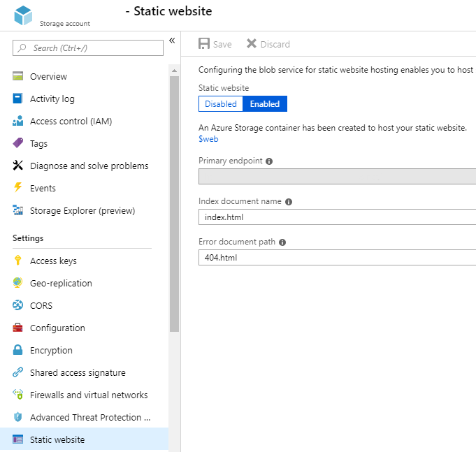The height and width of the screenshot is (452, 476).
Task: Open Tags menu item
Action: (38, 143)
